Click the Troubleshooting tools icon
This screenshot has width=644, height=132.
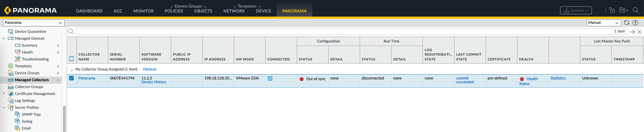18,59
